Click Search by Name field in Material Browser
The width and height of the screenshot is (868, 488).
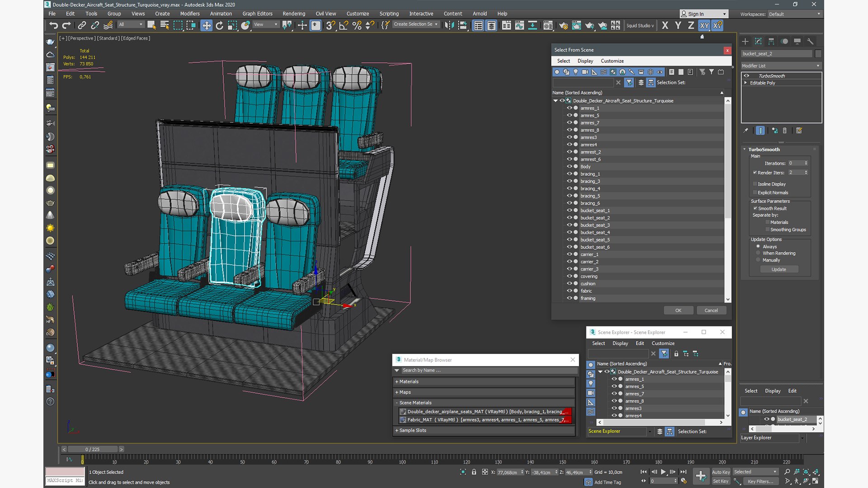489,370
